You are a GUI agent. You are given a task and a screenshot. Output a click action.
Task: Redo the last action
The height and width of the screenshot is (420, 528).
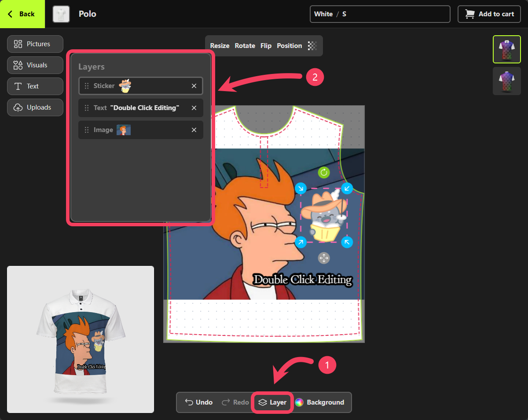[x=235, y=402]
